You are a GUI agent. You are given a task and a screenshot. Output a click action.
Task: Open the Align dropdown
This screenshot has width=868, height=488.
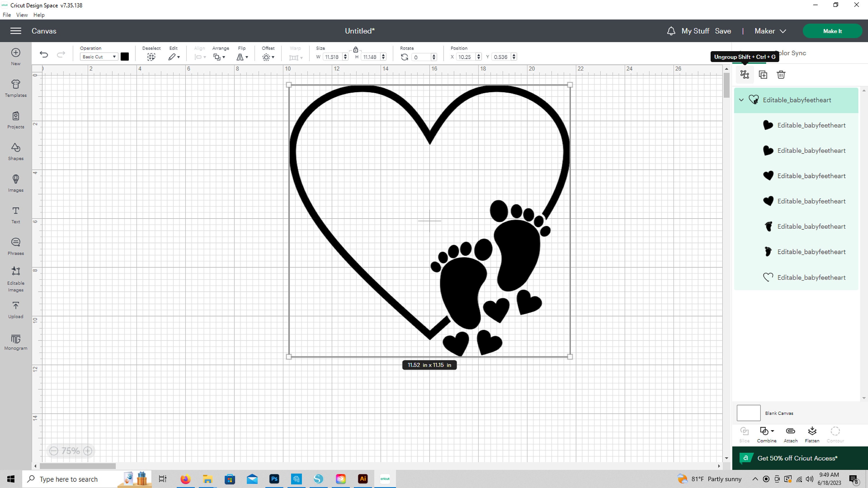[200, 57]
